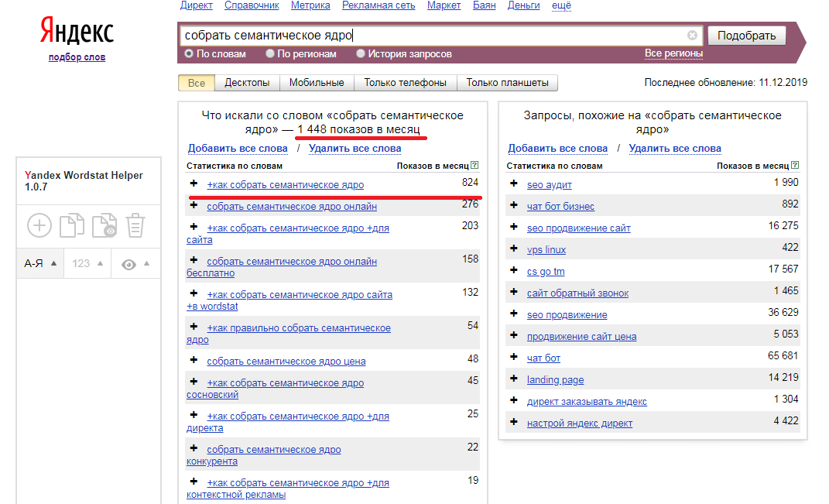Click 'Добавить все слова' in right panel
Image resolution: width=829 pixels, height=504 pixels.
[558, 149]
